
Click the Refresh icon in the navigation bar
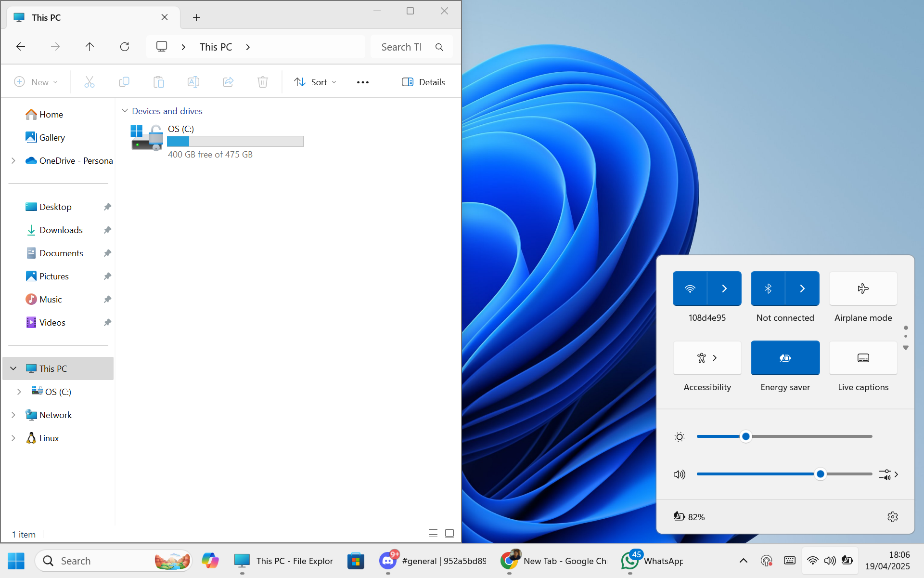[x=125, y=47]
